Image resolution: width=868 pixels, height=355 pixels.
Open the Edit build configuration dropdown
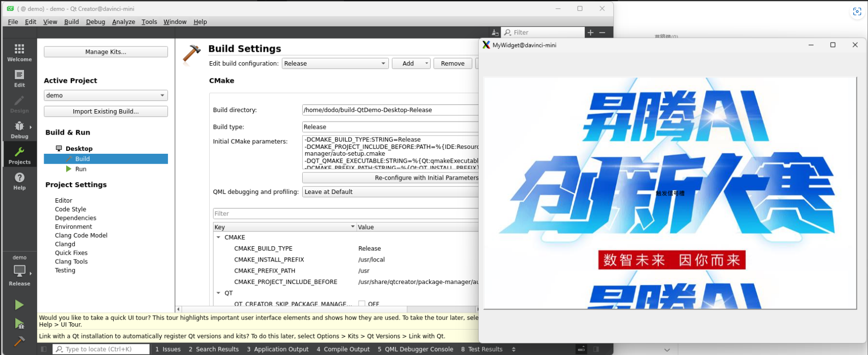335,64
